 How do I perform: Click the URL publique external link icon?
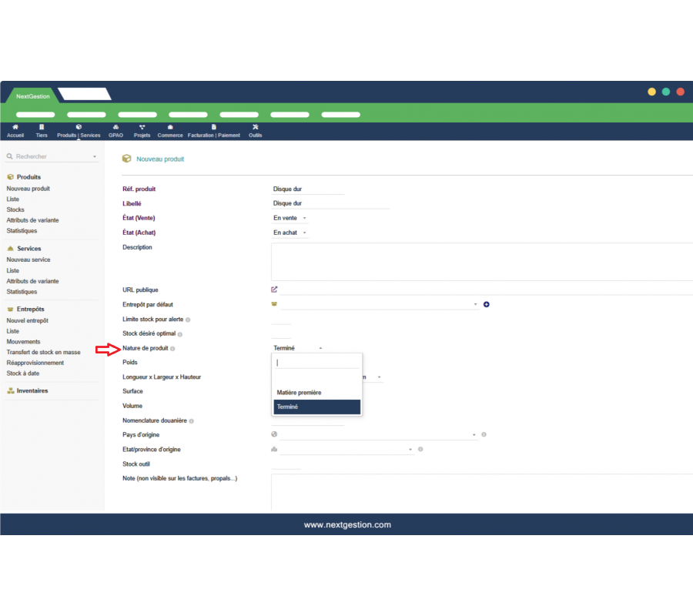click(274, 290)
